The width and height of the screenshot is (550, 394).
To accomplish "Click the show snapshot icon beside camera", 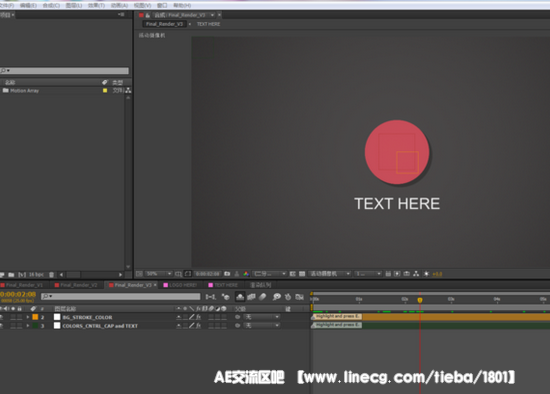I will 237,274.
